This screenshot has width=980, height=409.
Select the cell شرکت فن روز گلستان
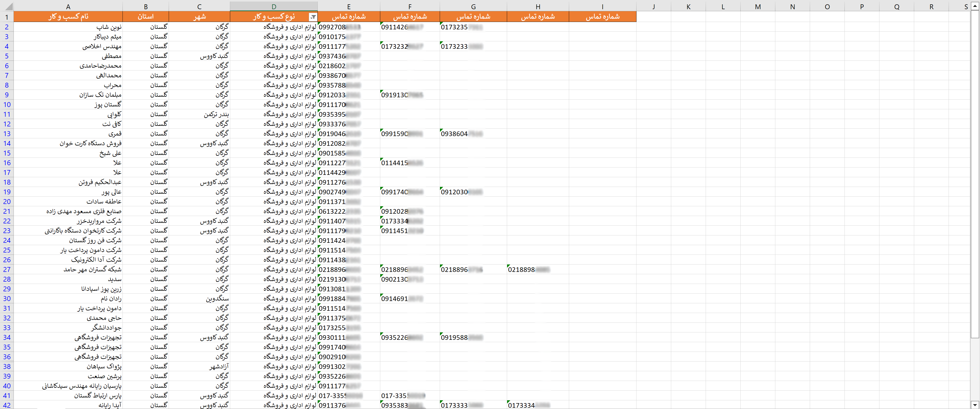[x=68, y=240]
